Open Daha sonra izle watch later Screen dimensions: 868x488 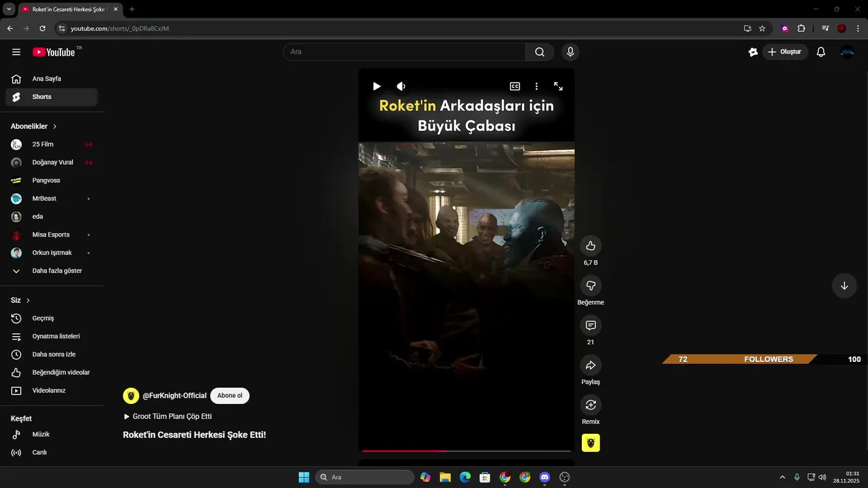click(x=52, y=354)
